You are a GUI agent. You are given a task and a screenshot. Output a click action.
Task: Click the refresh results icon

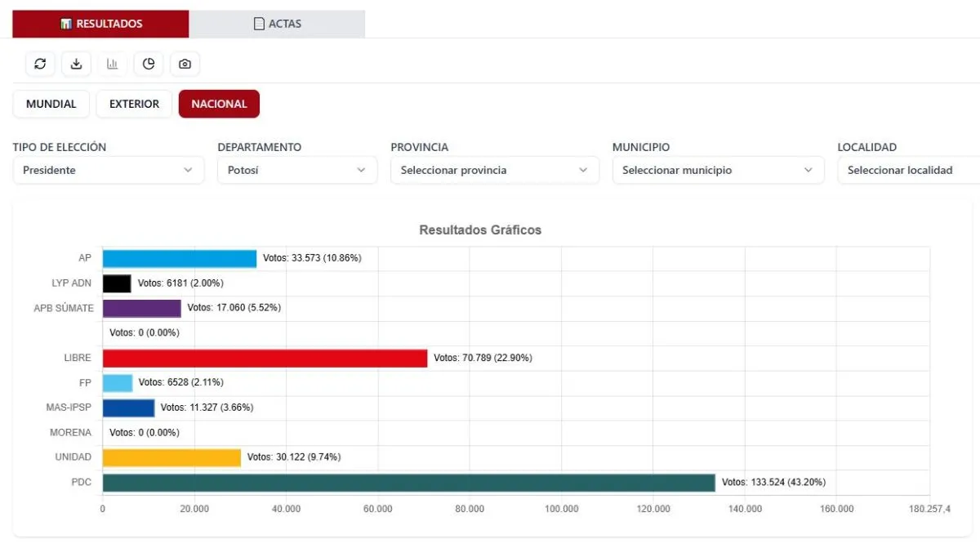click(x=40, y=64)
